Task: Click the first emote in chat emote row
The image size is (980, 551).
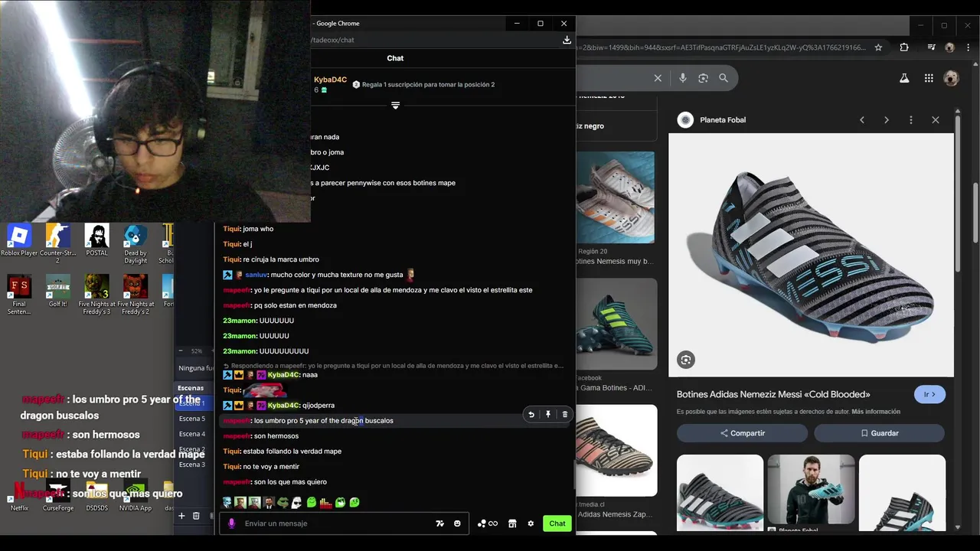Action: 227,503
